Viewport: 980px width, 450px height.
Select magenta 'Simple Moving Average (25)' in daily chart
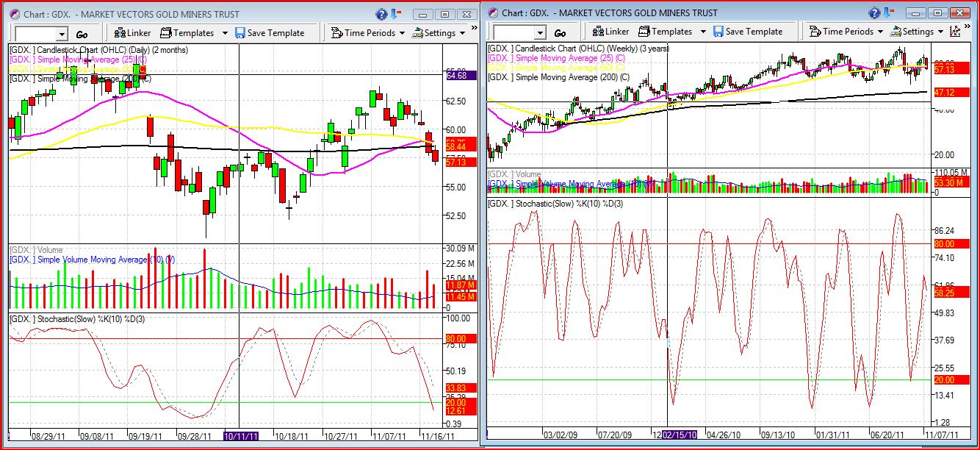78,59
